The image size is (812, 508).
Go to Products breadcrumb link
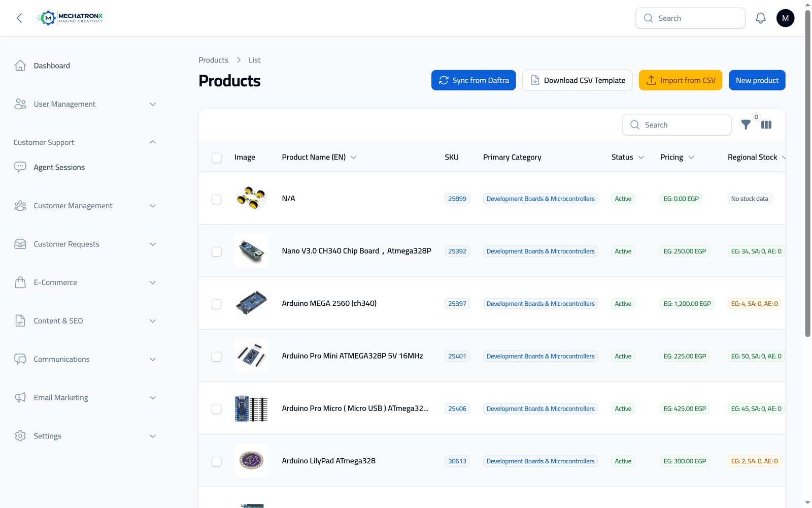[x=213, y=60]
